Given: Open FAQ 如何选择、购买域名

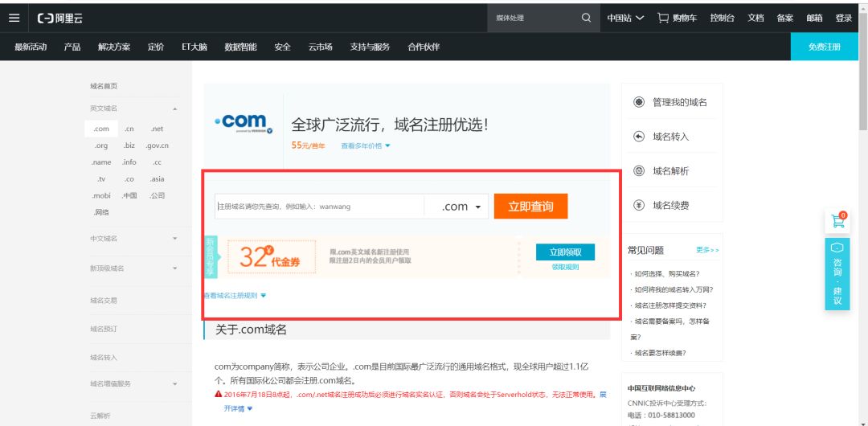Looking at the screenshot, I should [666, 273].
